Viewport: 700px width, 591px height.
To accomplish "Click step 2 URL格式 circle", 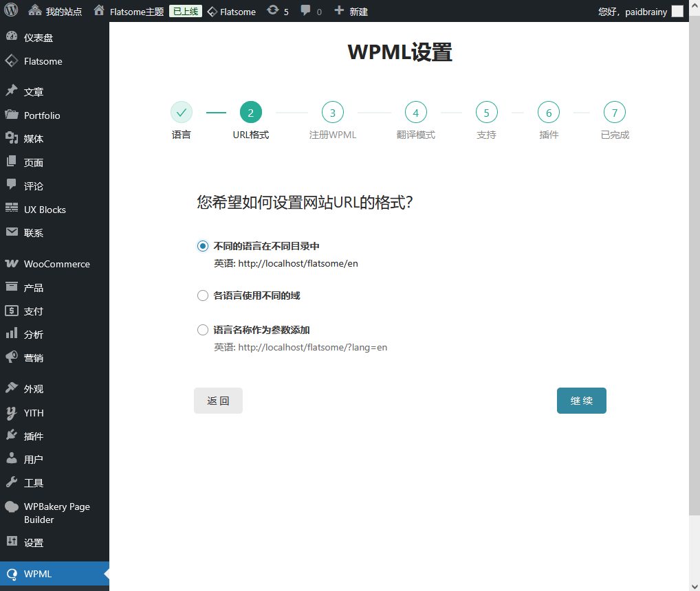I will click(x=251, y=113).
